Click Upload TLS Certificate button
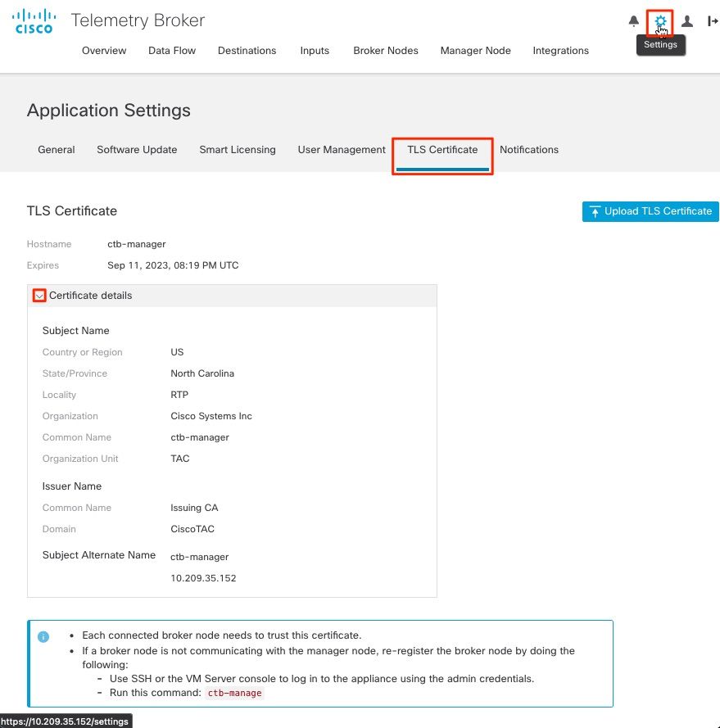720x728 pixels. click(650, 211)
